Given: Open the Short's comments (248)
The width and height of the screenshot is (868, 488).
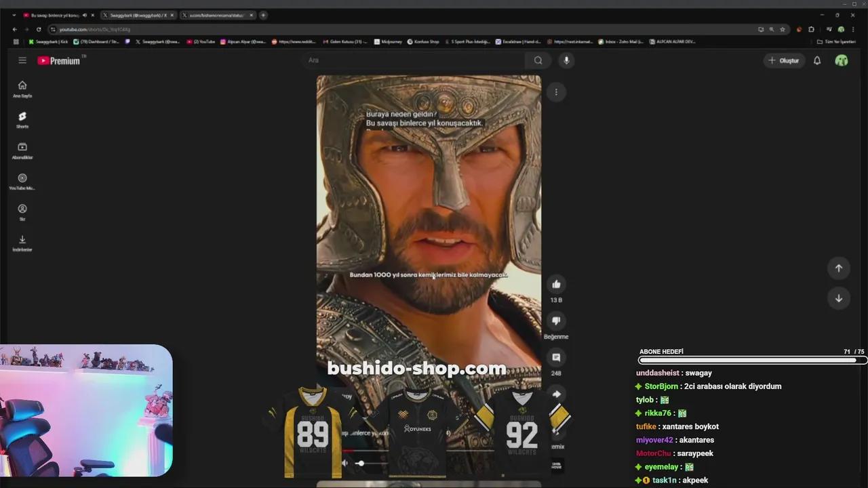Looking at the screenshot, I should [556, 357].
